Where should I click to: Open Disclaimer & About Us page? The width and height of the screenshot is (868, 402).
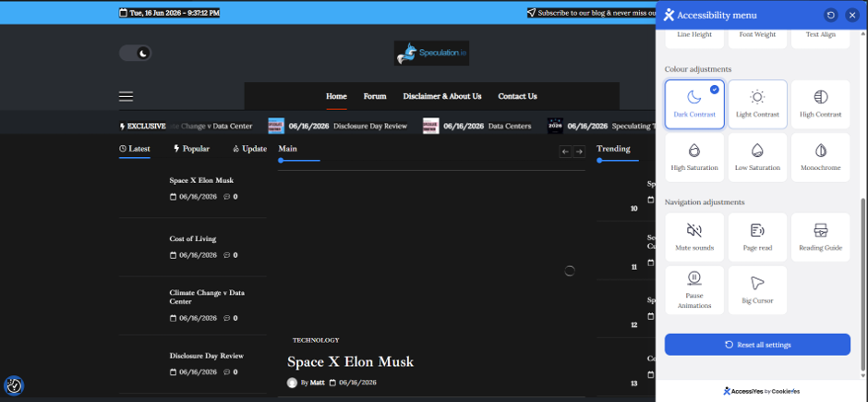[x=441, y=96]
